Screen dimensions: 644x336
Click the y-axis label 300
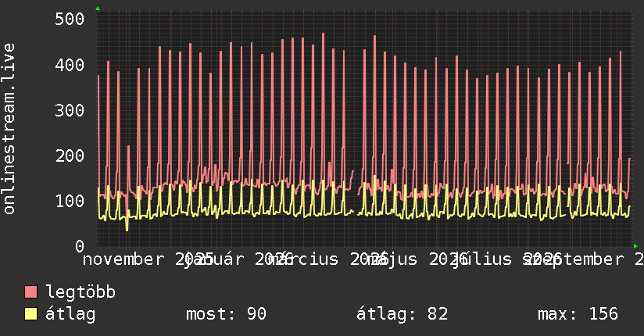(x=70, y=110)
